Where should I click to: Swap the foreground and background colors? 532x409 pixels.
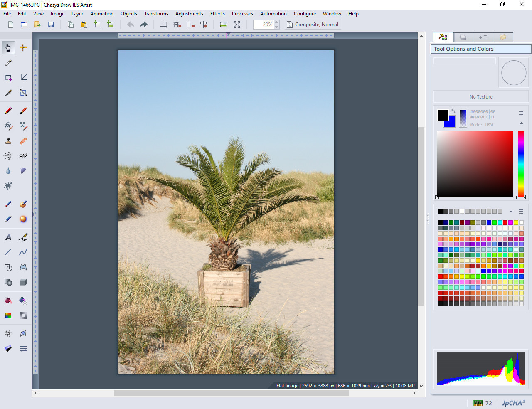click(x=453, y=111)
